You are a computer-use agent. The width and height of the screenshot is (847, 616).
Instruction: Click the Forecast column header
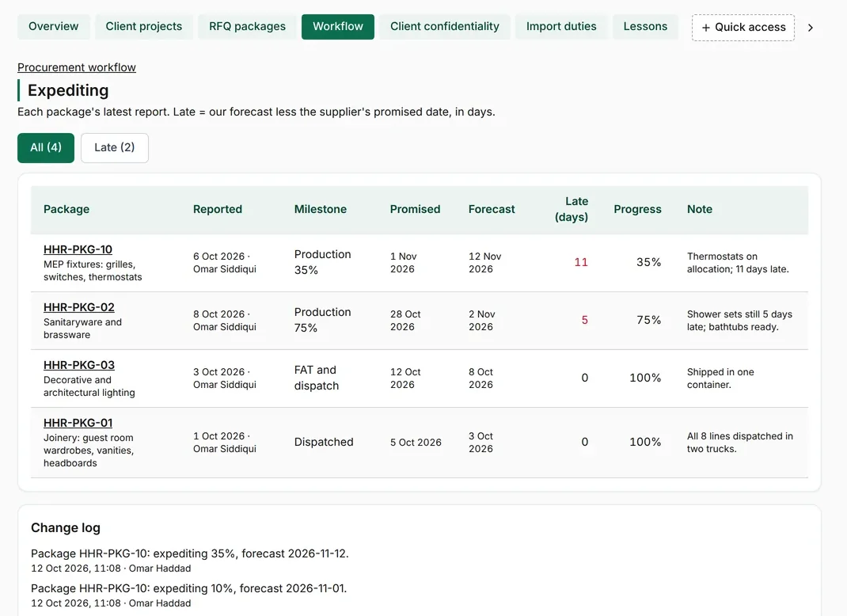(x=492, y=209)
